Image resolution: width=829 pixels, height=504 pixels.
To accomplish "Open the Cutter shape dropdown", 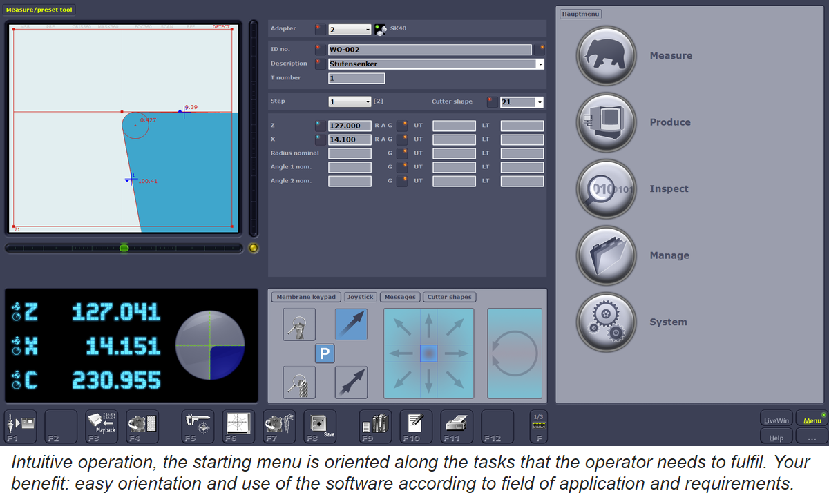I will [539, 102].
